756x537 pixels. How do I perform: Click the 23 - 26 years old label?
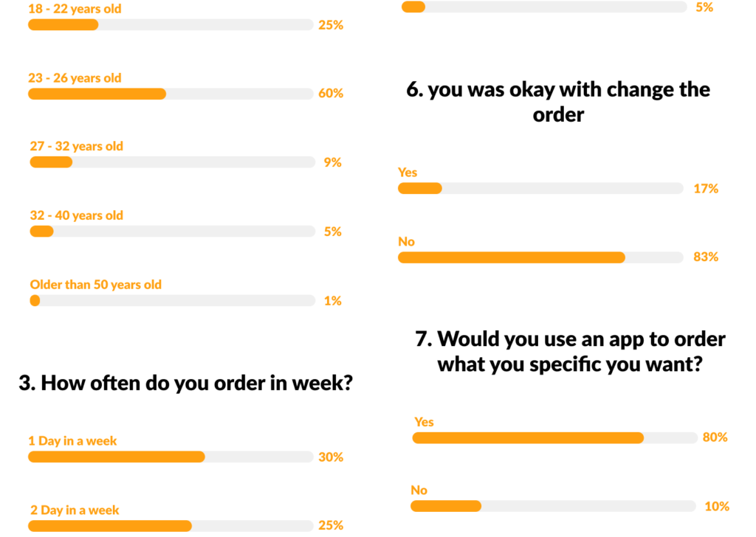pyautogui.click(x=75, y=78)
